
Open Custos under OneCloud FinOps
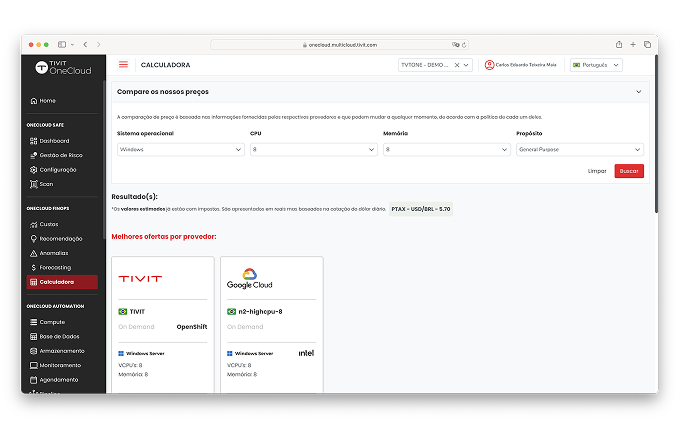[49, 224]
